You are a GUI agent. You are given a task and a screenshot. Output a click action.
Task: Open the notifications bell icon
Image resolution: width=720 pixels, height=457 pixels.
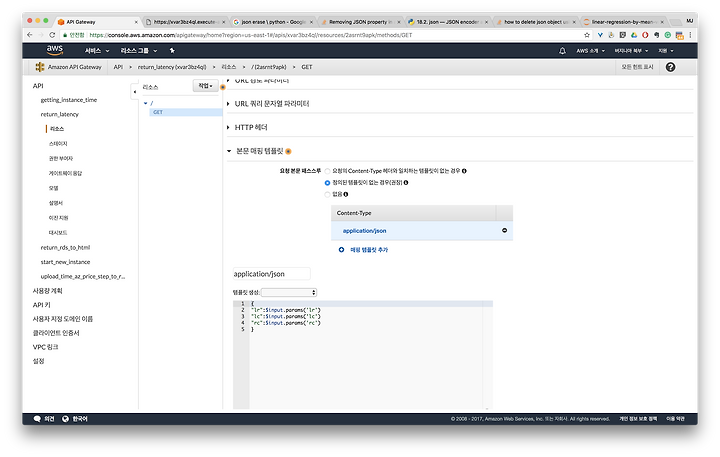point(562,51)
